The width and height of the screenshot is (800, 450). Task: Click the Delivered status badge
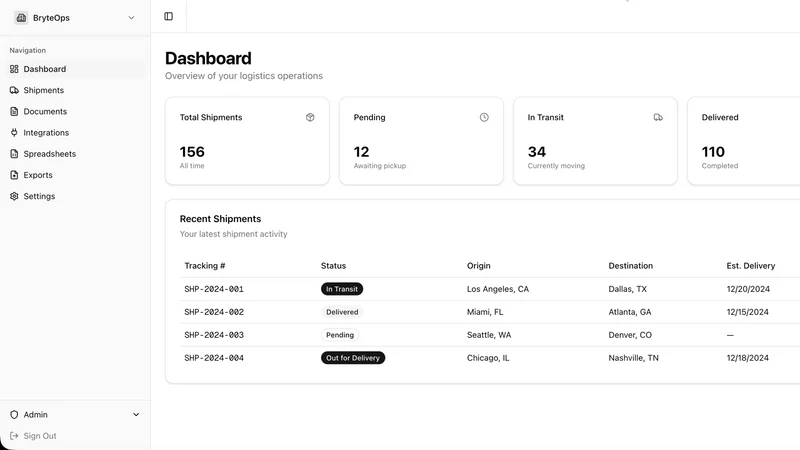click(x=342, y=312)
